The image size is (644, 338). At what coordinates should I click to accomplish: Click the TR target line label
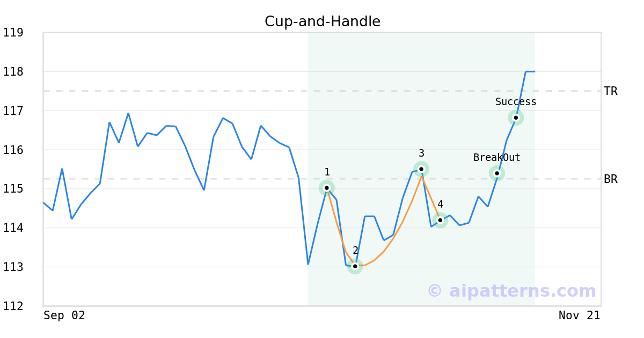611,91
